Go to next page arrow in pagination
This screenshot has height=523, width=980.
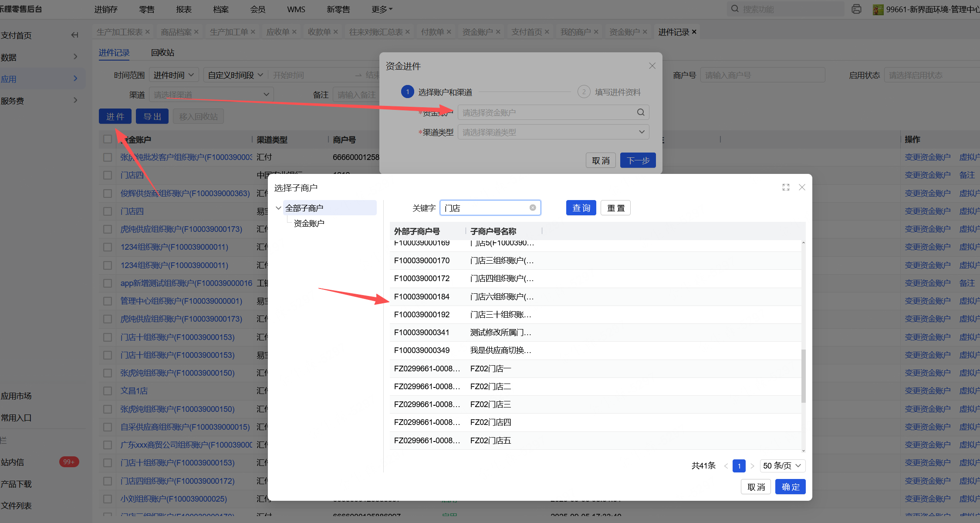(x=752, y=466)
